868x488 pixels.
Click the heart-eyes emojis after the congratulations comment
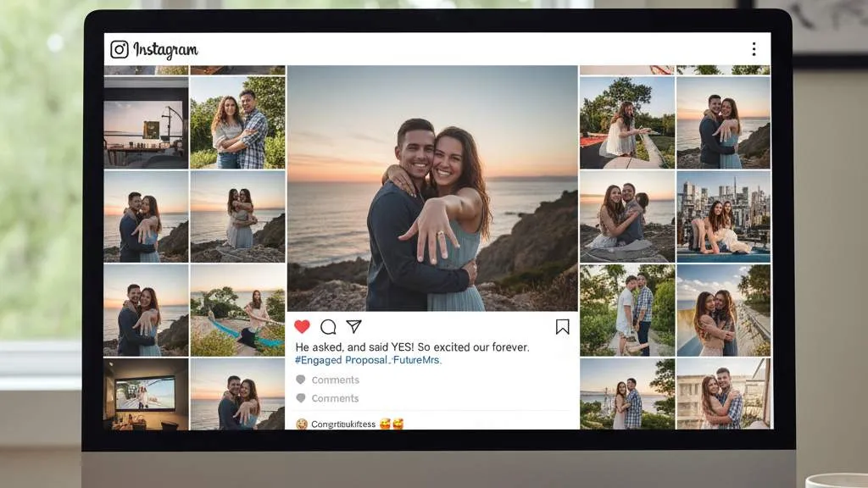[x=391, y=424]
